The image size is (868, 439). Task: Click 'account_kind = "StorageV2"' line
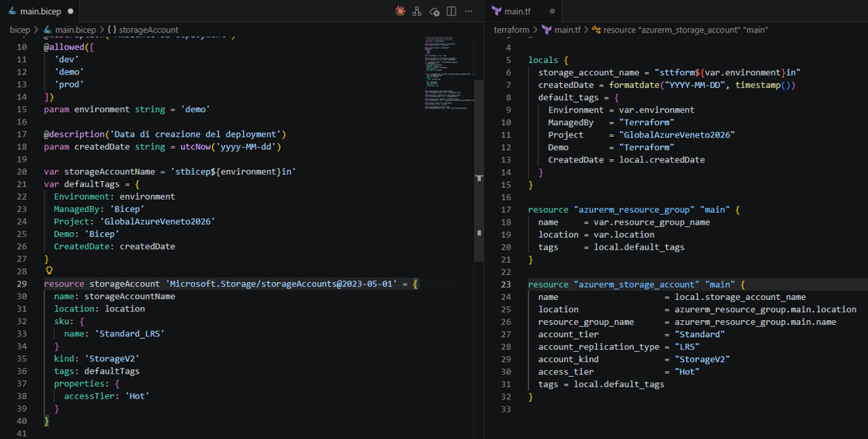coord(634,359)
